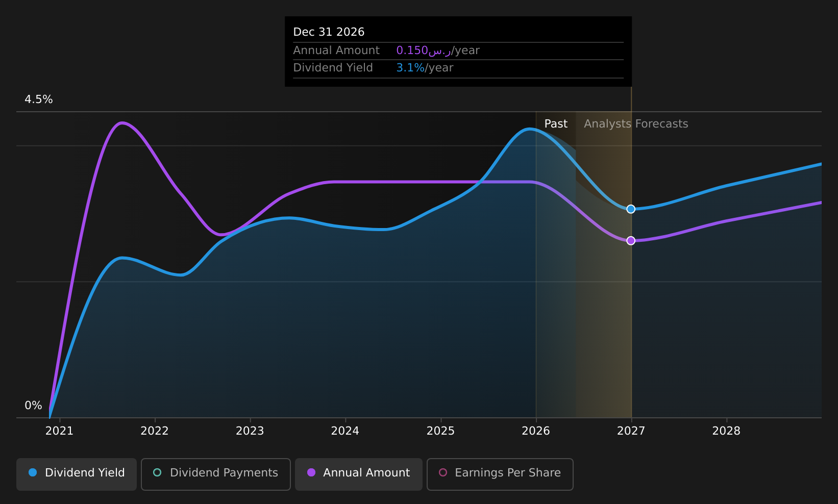Click the blue Dividend Yield legend dot
The height and width of the screenshot is (504, 838).
[x=33, y=472]
